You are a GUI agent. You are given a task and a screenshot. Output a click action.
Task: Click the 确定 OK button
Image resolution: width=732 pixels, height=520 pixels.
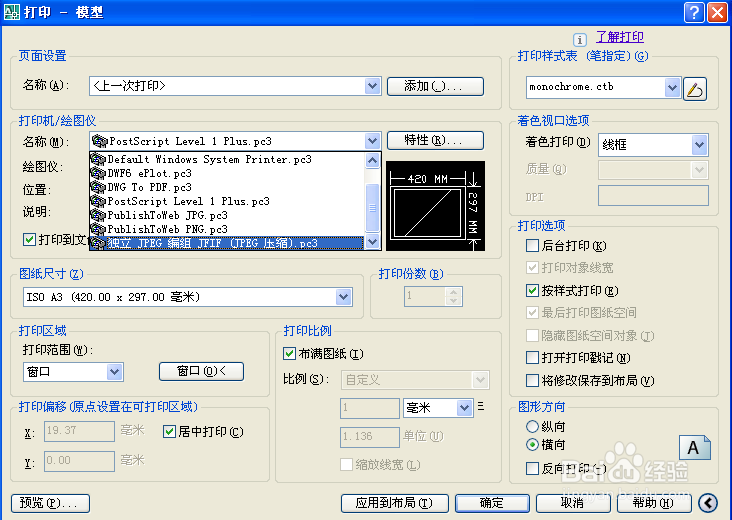[x=492, y=503]
